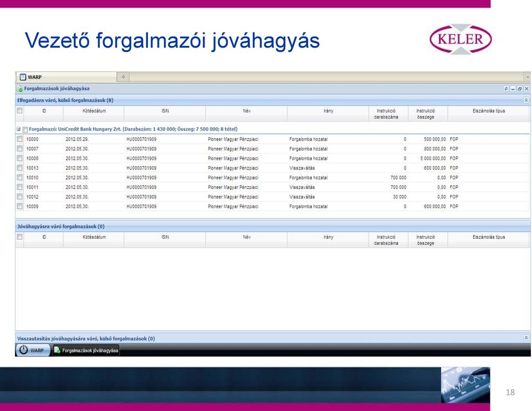Sort Jóváhagyásra váró table by Elszámolás típus
This screenshot has height=411, width=532.
(489, 240)
